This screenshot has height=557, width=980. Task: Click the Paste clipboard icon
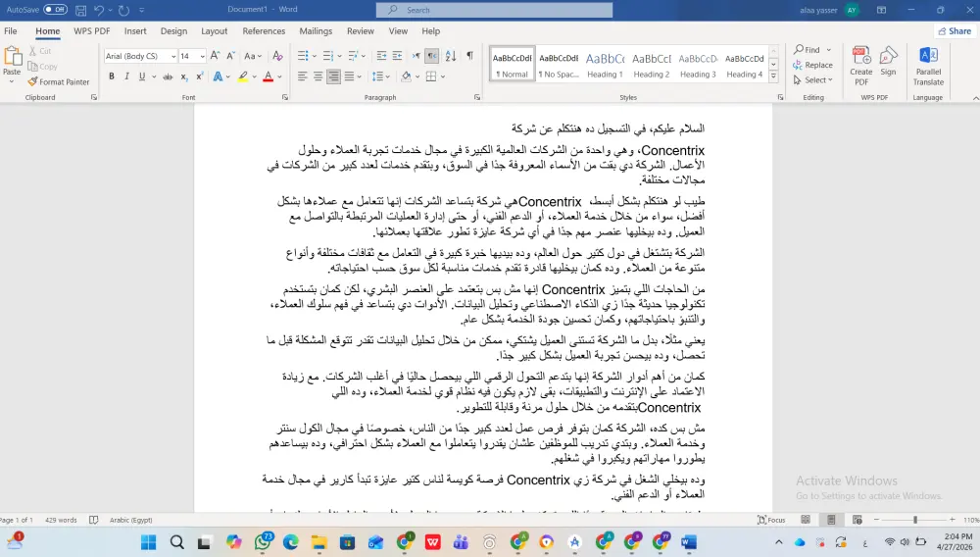pyautogui.click(x=13, y=56)
